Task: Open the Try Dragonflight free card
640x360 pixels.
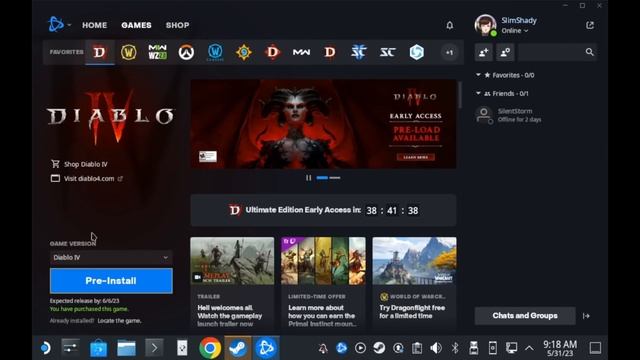Action: click(x=414, y=282)
